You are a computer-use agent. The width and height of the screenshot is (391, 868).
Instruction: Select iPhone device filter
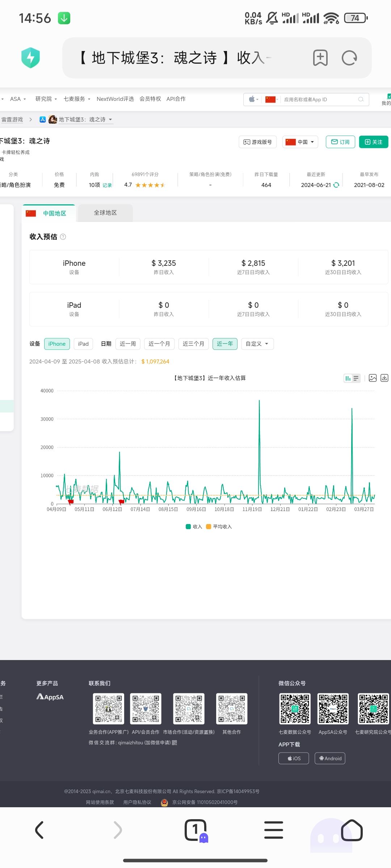57,344
